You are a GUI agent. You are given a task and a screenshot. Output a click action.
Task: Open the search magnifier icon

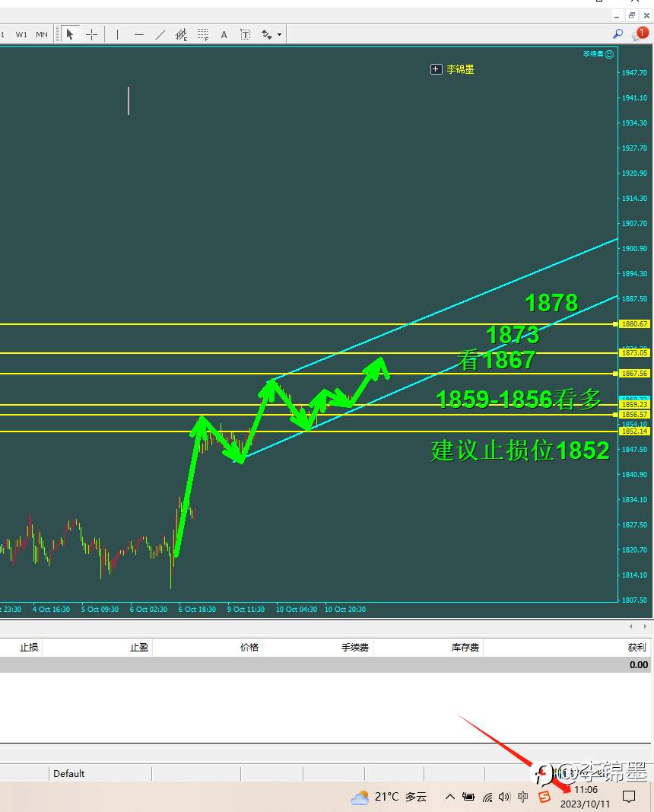tap(617, 33)
